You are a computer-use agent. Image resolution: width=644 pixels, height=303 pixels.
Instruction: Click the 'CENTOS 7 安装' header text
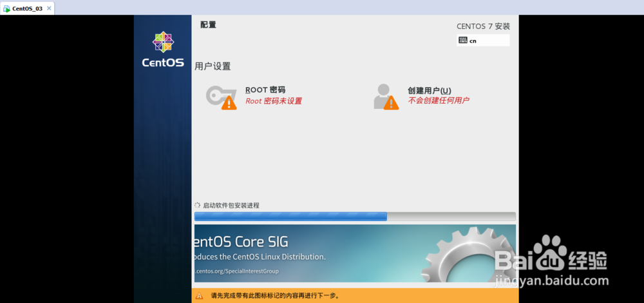pyautogui.click(x=484, y=26)
